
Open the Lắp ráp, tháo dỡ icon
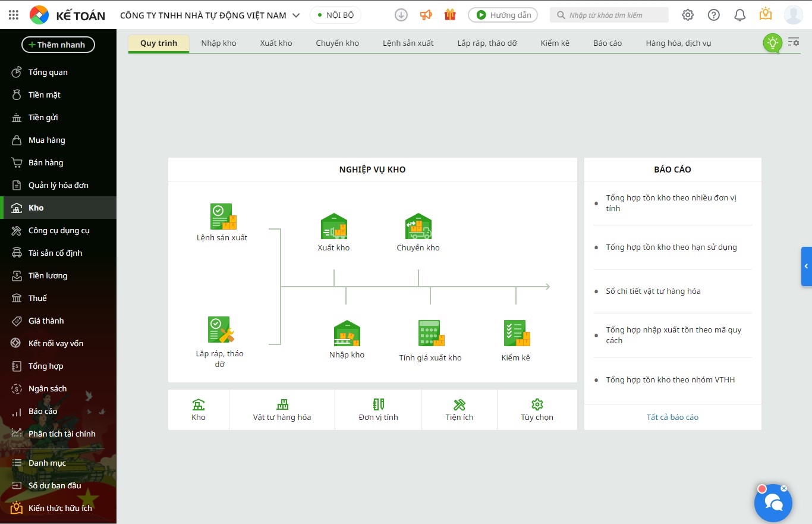coord(221,330)
